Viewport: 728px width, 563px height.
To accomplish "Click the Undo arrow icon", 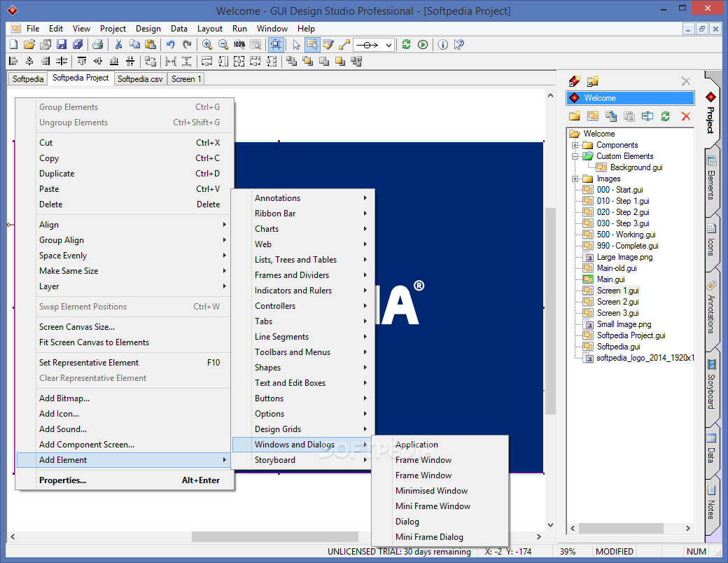I will click(x=170, y=45).
